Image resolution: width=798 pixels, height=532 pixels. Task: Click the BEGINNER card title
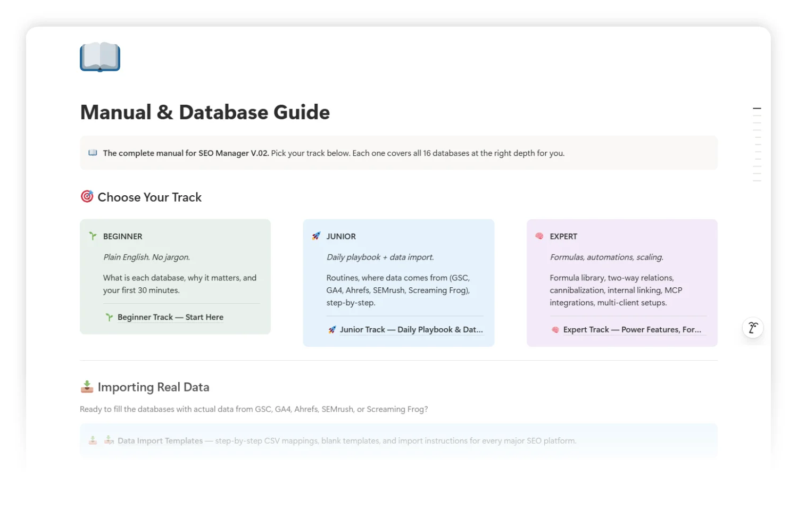point(122,236)
